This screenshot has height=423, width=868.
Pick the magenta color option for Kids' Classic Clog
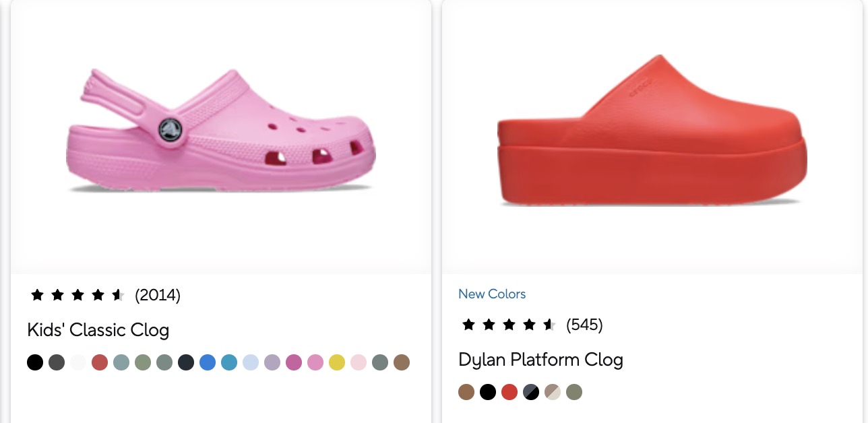point(294,362)
